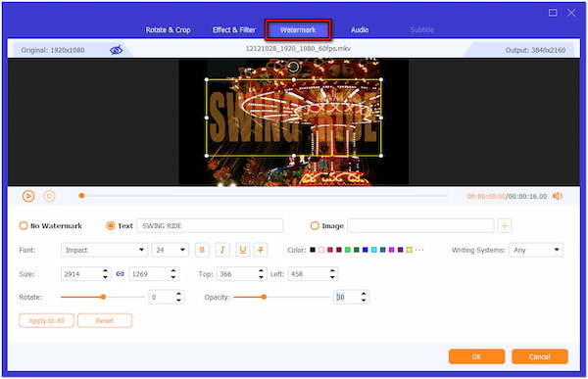Play the video preview
The width and height of the screenshot is (588, 379).
28,196
